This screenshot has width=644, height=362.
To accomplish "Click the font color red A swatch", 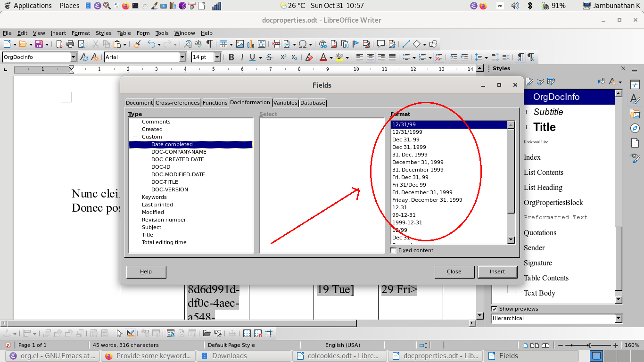I will tap(323, 58).
